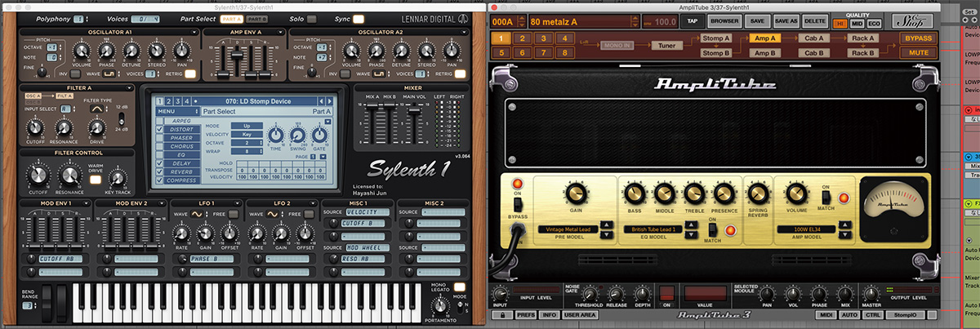The image size is (980, 329).
Task: Turn Oscillator A1 Volume knob in Sylenth1
Action: [x=82, y=51]
